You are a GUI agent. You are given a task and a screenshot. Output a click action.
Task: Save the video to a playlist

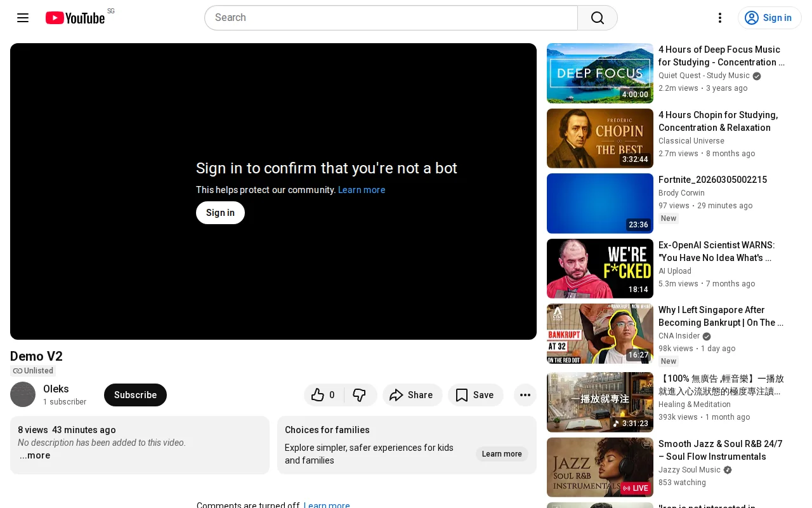(475, 395)
